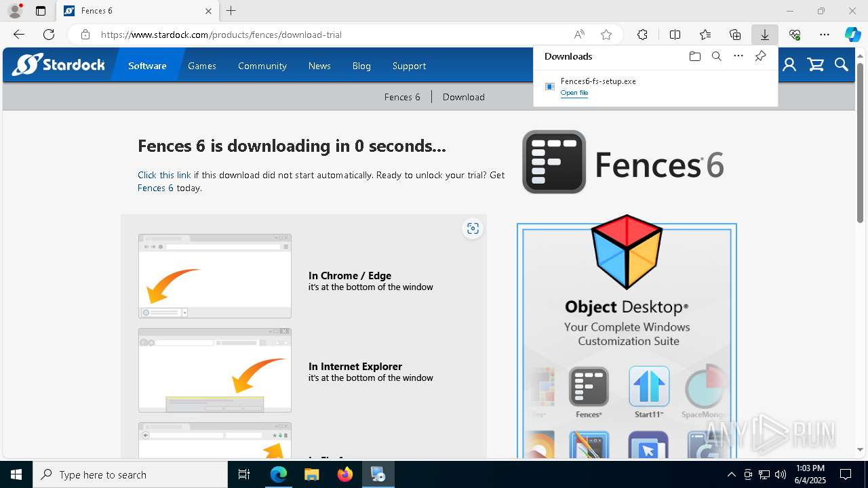Open browser Extensions puzzle icon
868x488 pixels.
tap(642, 35)
